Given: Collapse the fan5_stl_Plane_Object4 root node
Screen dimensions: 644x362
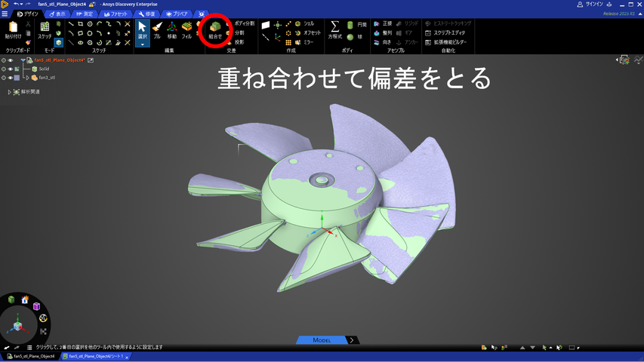Looking at the screenshot, I should tap(23, 60).
